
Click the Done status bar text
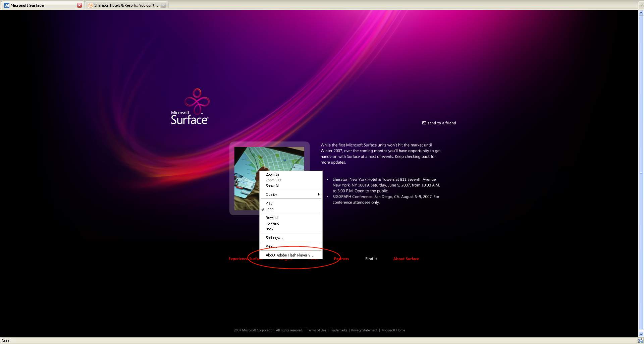[6, 341]
